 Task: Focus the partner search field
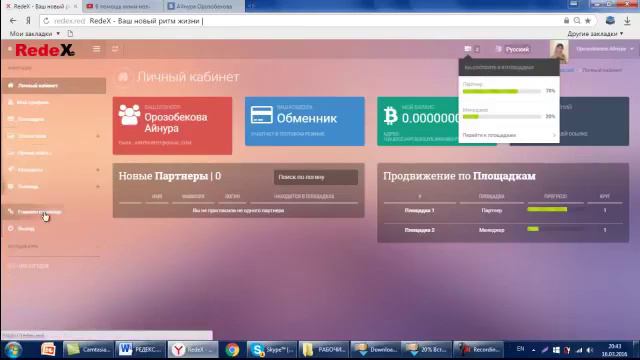click(x=316, y=177)
